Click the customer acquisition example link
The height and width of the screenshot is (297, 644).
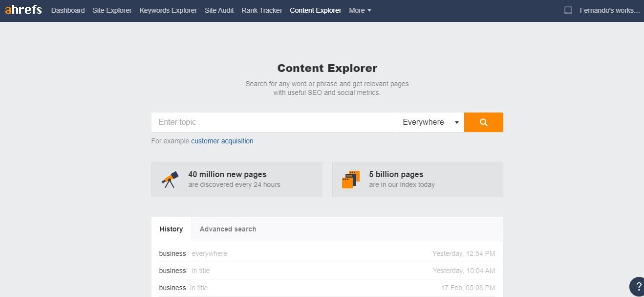[x=222, y=141]
